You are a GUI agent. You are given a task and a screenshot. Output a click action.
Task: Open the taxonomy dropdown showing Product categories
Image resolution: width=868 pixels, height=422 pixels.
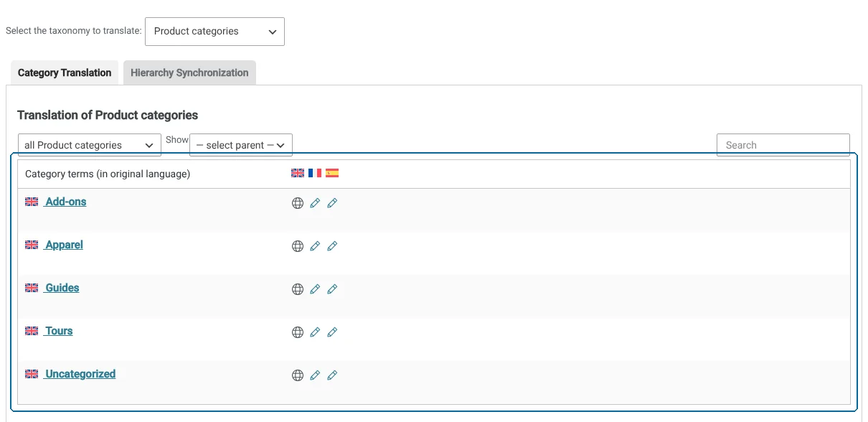coord(214,32)
